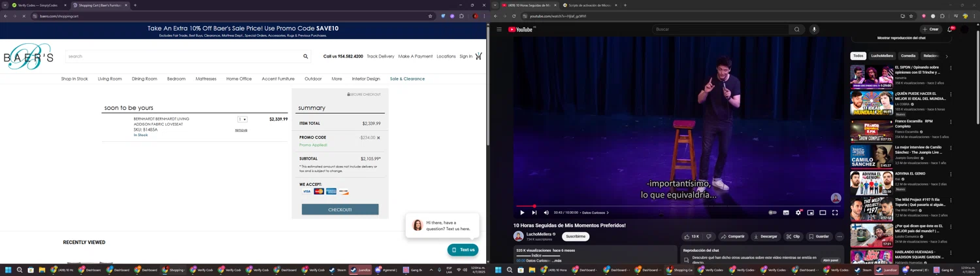Viewport: 980px width, 276px height.
Task: Open YouTube notifications bell
Action: [950, 29]
